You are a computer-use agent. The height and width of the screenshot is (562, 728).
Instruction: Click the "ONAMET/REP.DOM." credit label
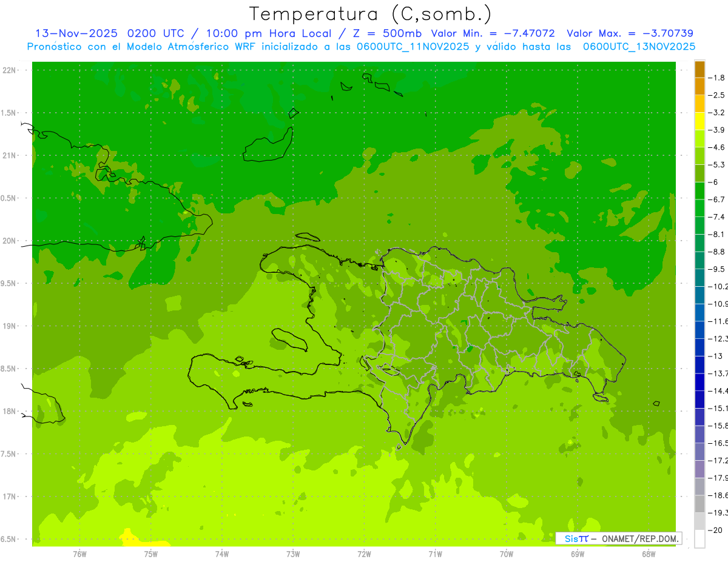(x=639, y=538)
